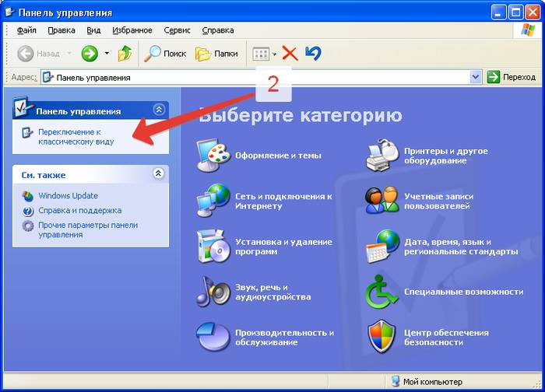Image resolution: width=545 pixels, height=392 pixels.
Task: Click the Специальные возможности wheelchair icon
Action: pos(382,291)
